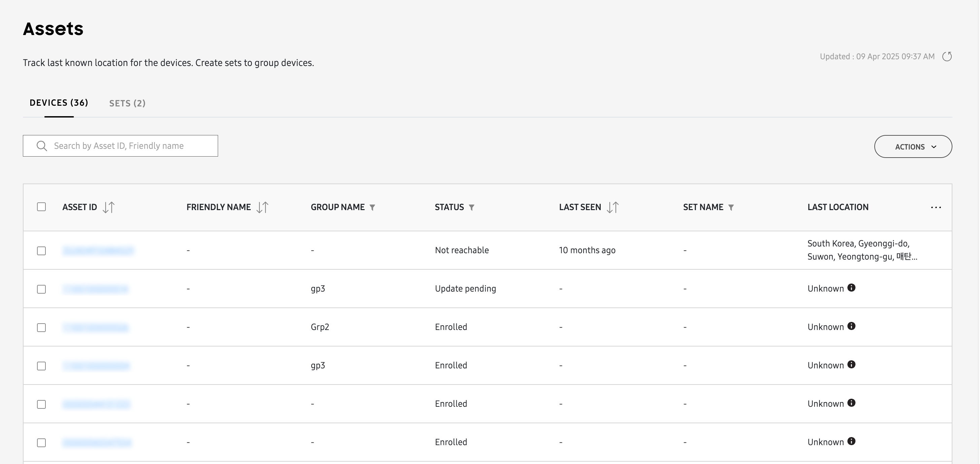Select the Devices (36) tab
The image size is (980, 464).
[x=59, y=103]
